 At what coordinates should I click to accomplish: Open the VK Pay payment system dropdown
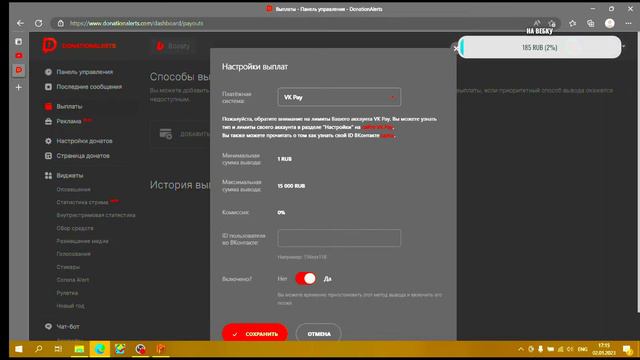[x=339, y=97]
